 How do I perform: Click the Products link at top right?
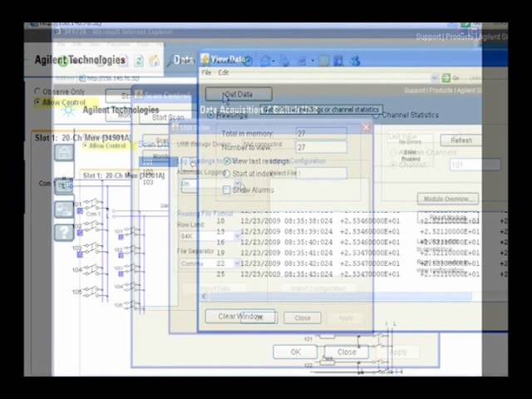point(460,37)
